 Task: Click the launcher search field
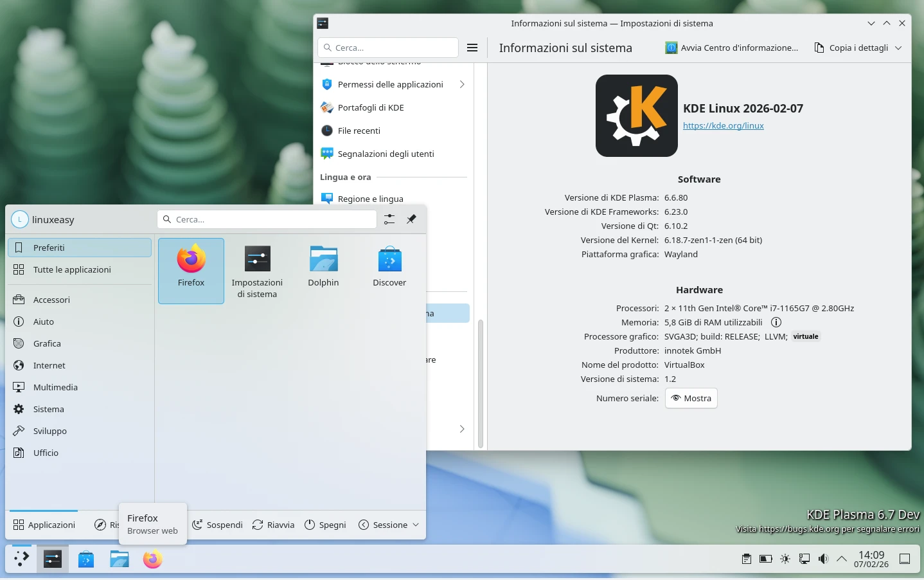267,219
